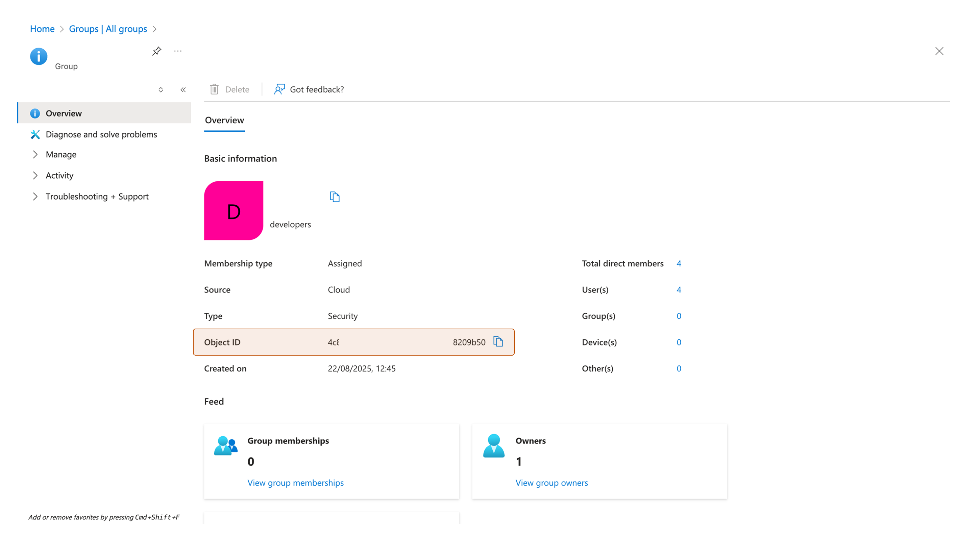
Task: Copy the Object ID value
Action: [x=498, y=341]
